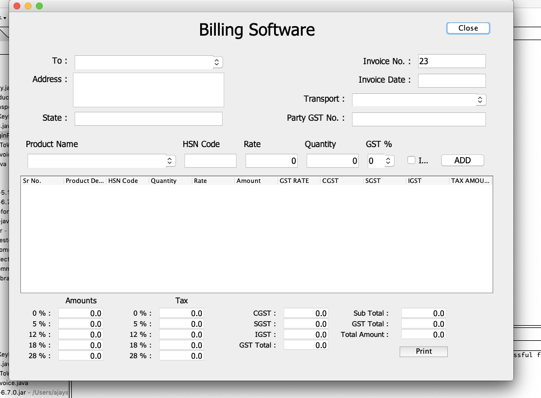Viewport: 541px width, 398px height.
Task: Click the Product De... column header
Action: click(85, 181)
